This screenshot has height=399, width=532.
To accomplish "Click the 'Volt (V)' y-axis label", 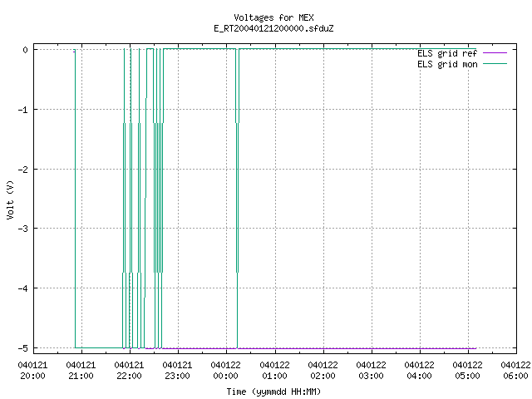I will pos(10,199).
